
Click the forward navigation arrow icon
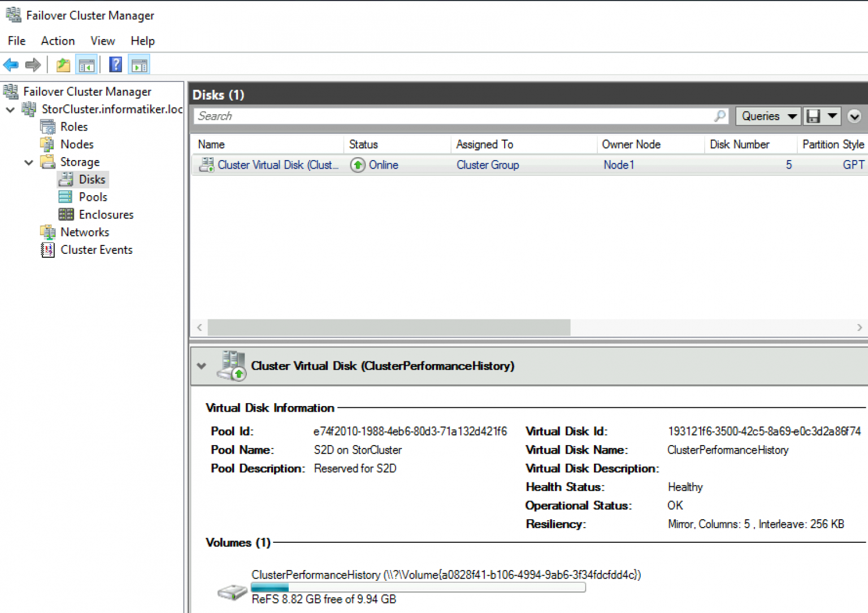[x=33, y=64]
